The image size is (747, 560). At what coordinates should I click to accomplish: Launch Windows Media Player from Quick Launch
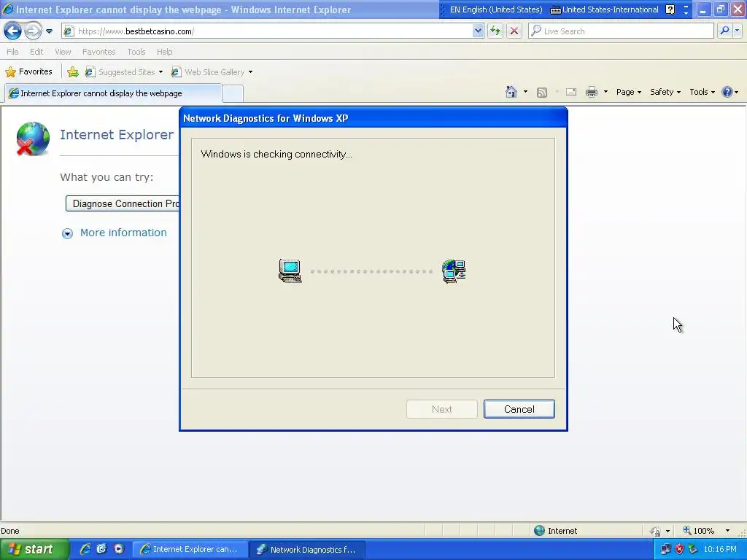pos(119,550)
